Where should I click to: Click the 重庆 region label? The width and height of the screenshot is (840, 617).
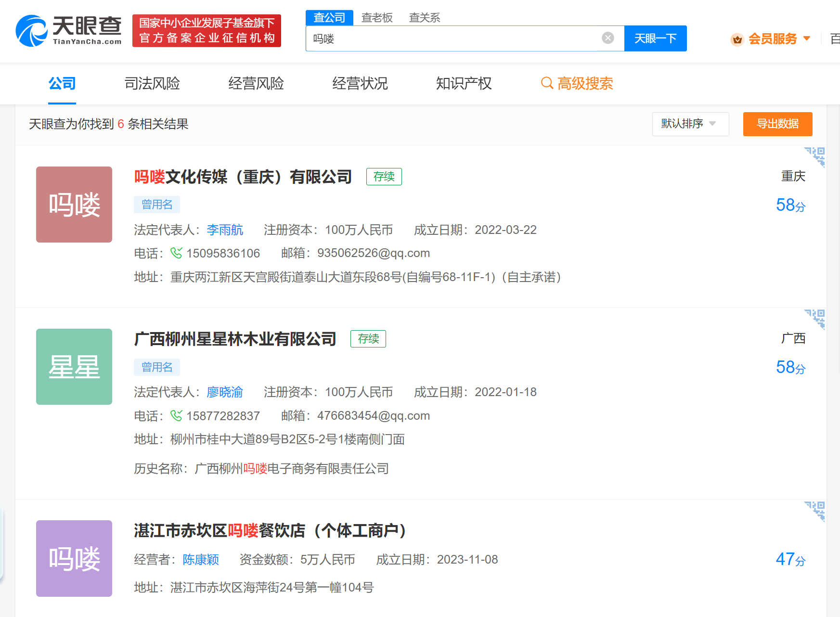793,176
